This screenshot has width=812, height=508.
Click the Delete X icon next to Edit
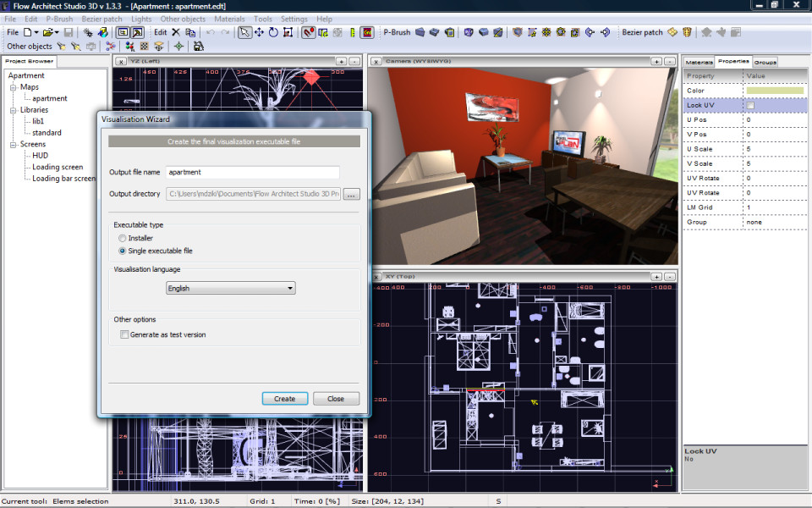click(176, 32)
